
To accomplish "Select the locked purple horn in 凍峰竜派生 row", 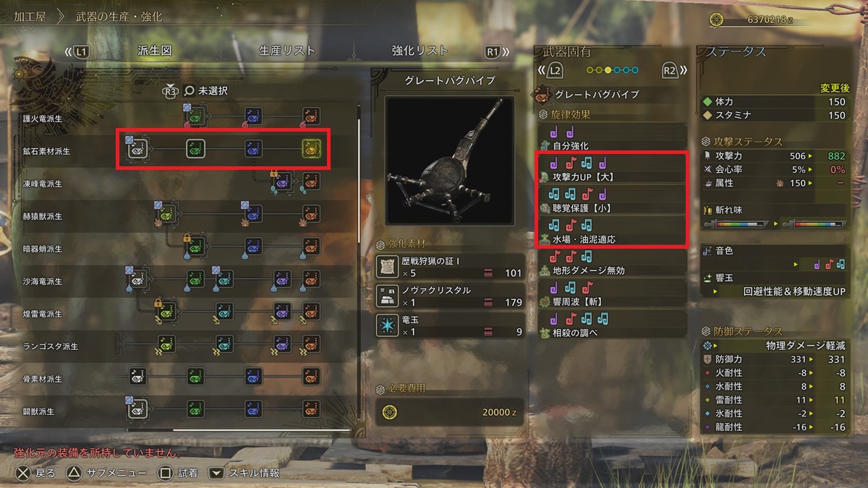I will [x=282, y=182].
